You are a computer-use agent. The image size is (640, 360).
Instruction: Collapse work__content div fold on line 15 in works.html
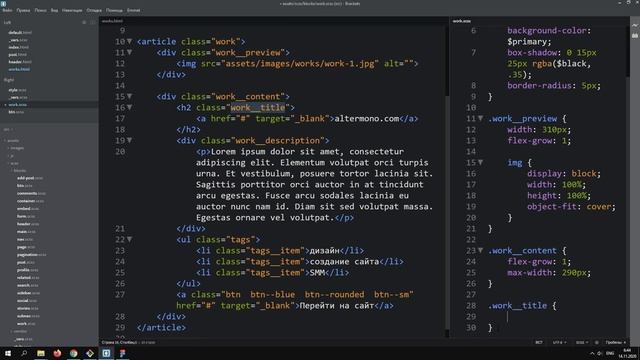coord(129,97)
